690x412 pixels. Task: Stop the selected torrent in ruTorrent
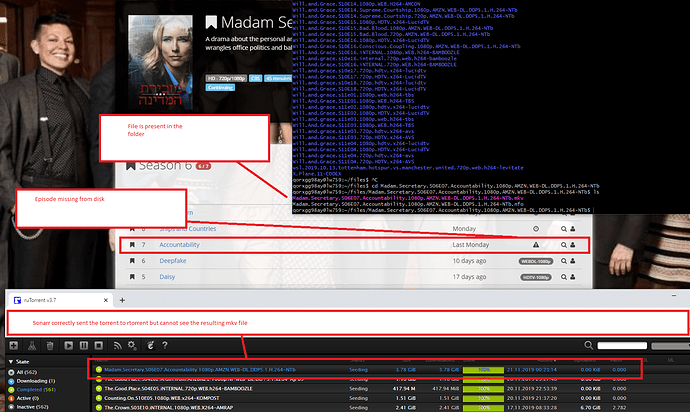coord(99,346)
